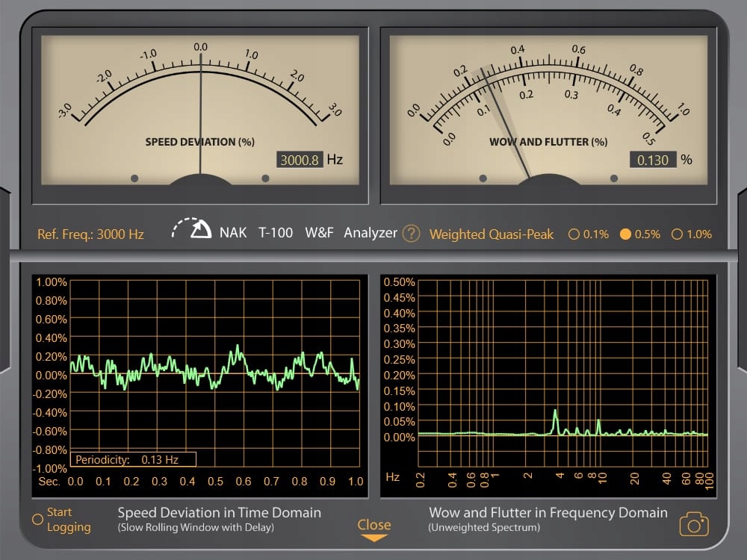Click the 3000.8 Hz frequency readout

pos(300,160)
